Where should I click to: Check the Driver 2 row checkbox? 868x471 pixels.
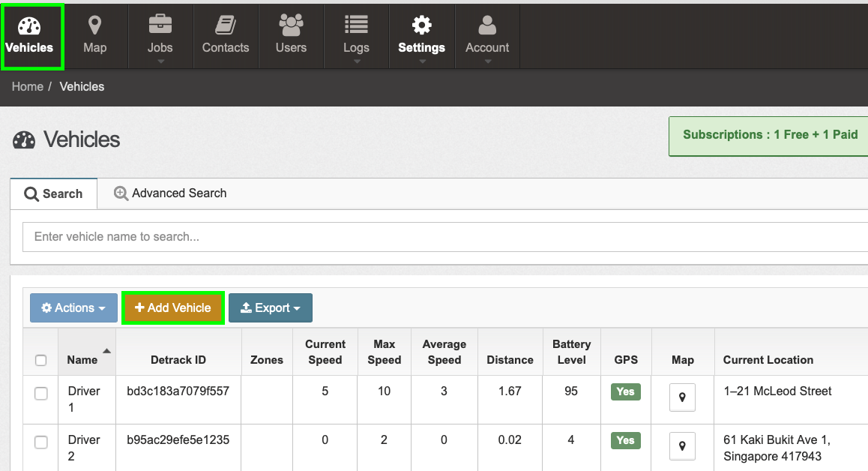41,442
